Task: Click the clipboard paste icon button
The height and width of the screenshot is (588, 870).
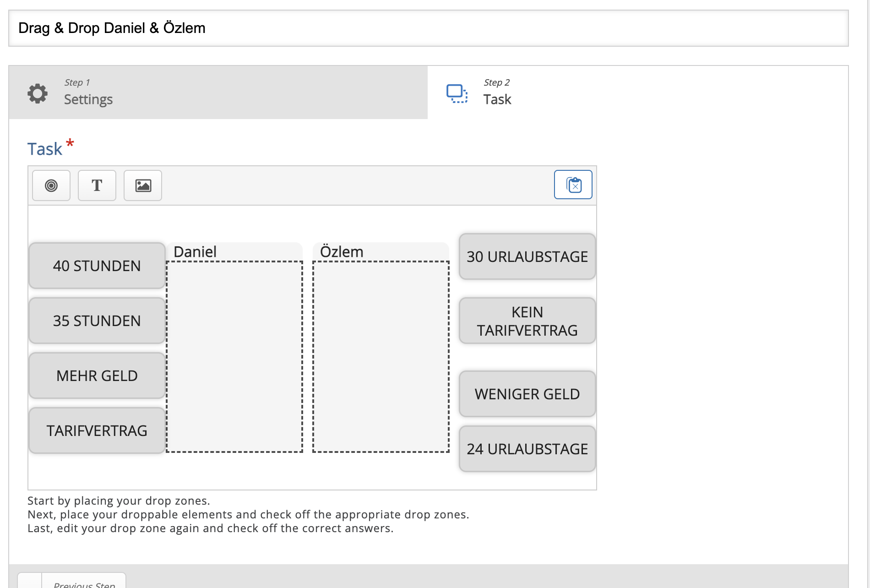Action: [x=573, y=185]
